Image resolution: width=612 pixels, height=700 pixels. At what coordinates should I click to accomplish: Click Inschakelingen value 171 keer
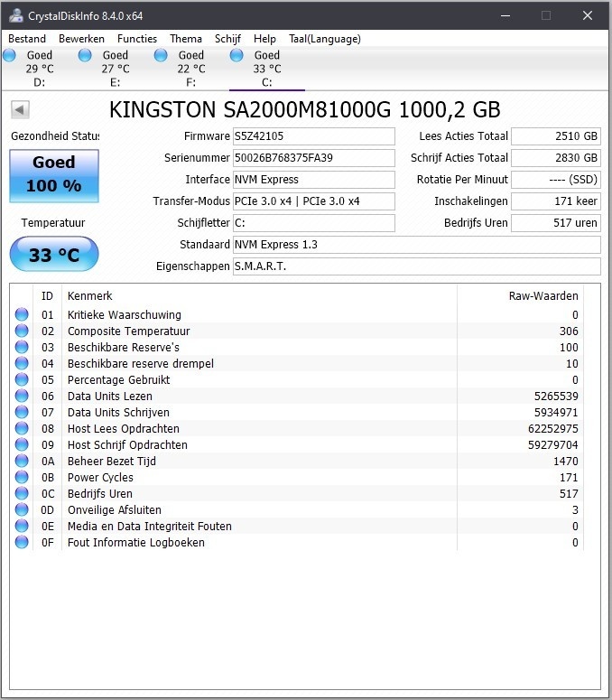556,201
